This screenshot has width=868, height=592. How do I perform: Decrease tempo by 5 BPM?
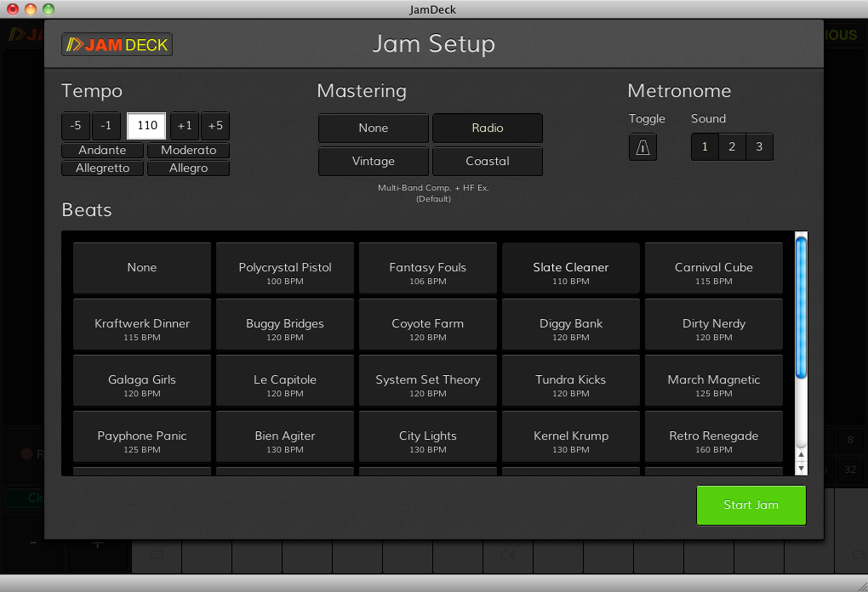pyautogui.click(x=76, y=126)
